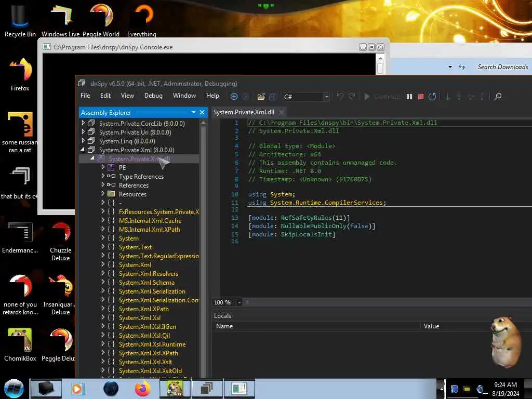This screenshot has height=399, width=532.
Task: Select the MS.Internal.Xml.XPath namespace
Action: point(149,229)
